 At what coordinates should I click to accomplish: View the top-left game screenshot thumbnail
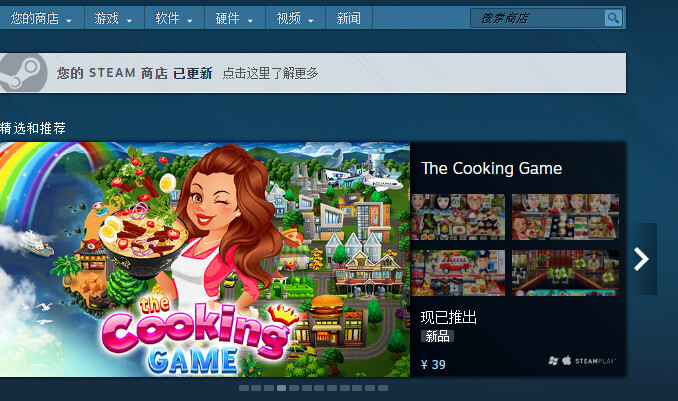[x=458, y=217]
